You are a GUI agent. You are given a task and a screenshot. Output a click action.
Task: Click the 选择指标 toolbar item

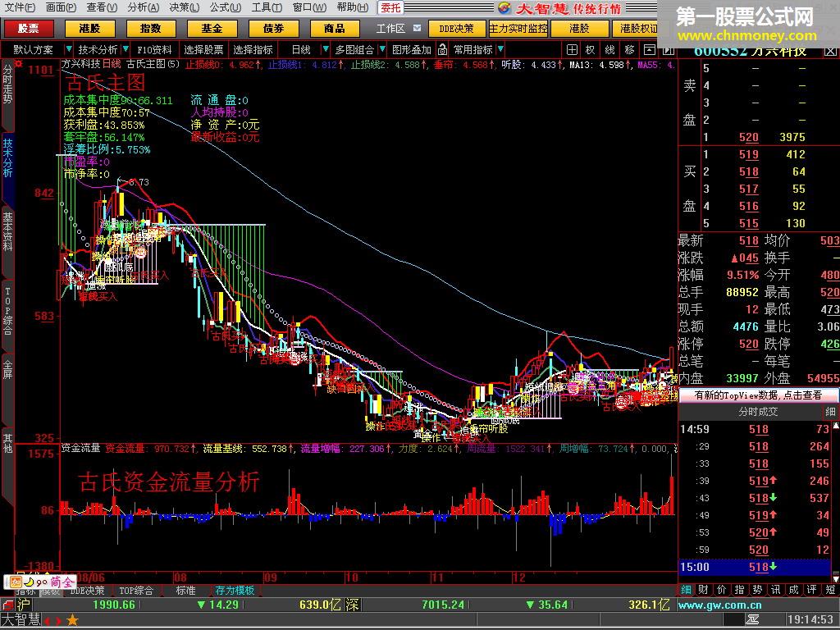(253, 50)
